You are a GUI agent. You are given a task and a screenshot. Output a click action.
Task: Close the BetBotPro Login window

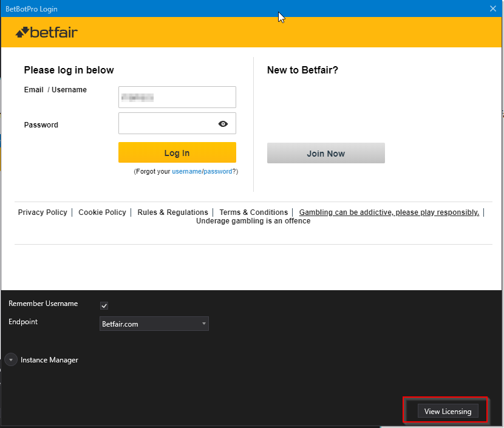(492, 8)
